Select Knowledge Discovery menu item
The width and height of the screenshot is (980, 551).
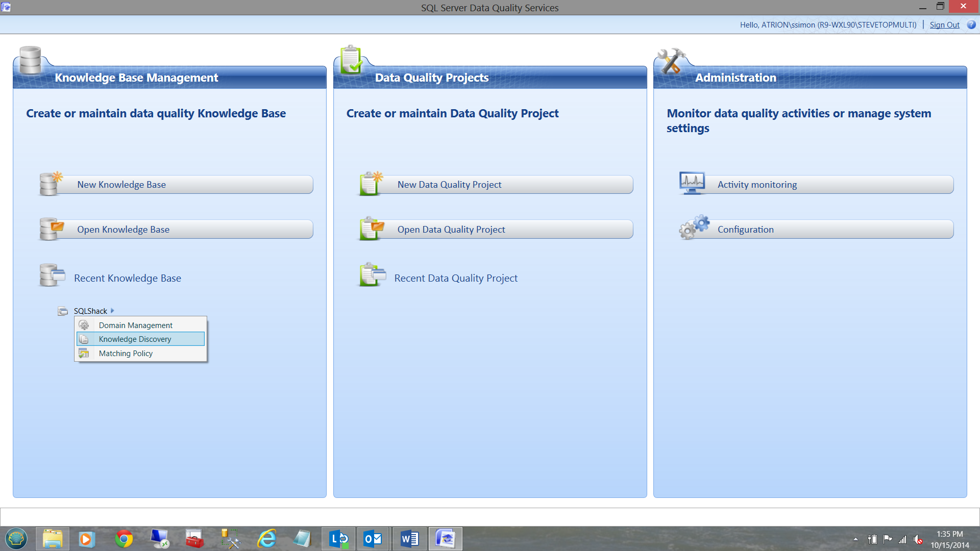[x=135, y=339]
